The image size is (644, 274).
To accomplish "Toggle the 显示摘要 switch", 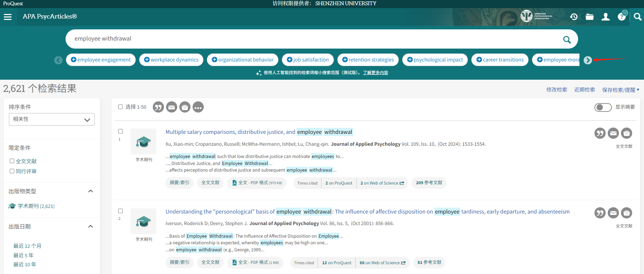I will point(603,107).
